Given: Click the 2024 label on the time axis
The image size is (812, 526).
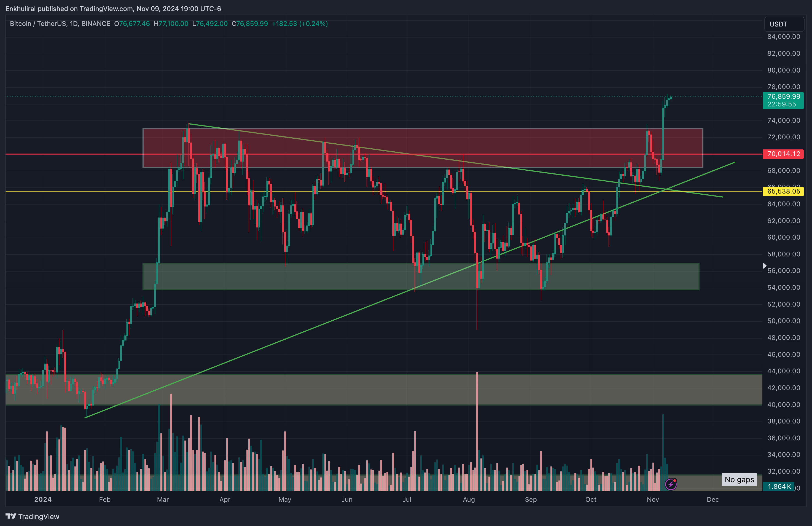Looking at the screenshot, I should tap(43, 499).
